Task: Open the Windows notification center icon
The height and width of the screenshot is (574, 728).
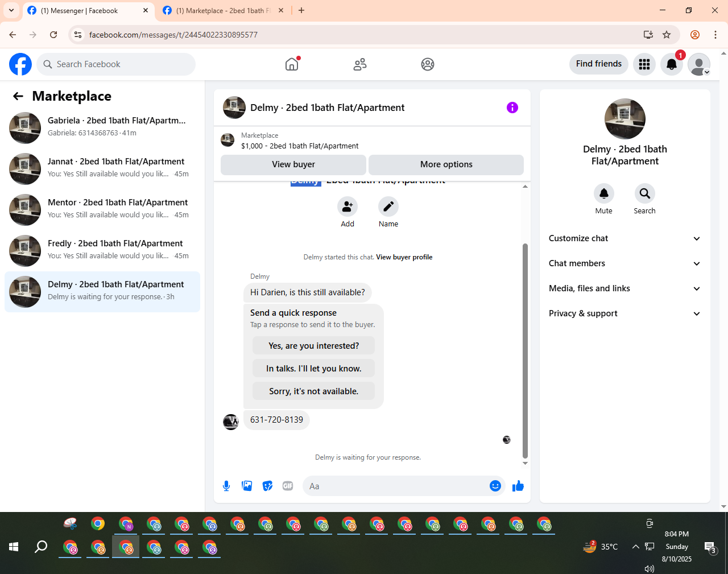Action: [x=710, y=548]
